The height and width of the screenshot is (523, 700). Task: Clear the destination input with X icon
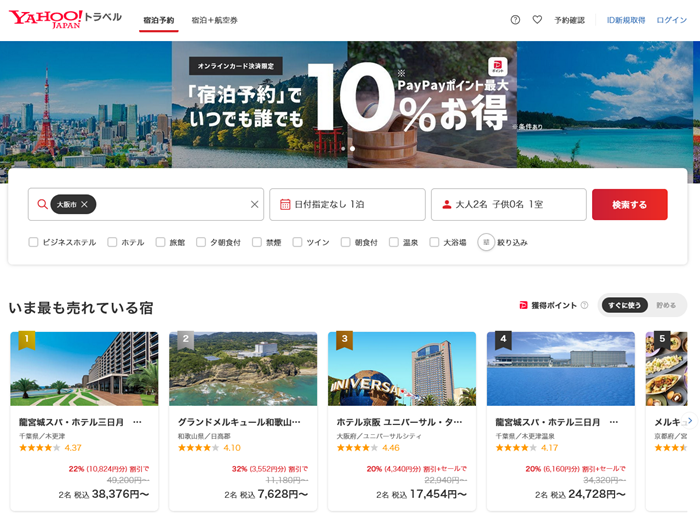tap(254, 204)
